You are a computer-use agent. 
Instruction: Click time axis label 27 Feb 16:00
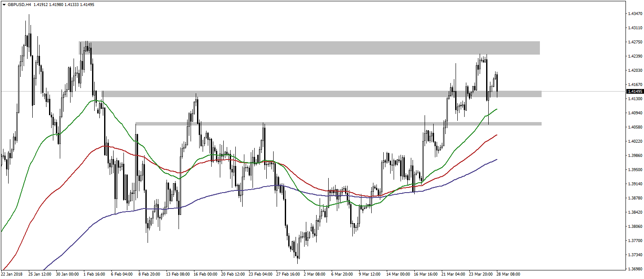pos(288,274)
